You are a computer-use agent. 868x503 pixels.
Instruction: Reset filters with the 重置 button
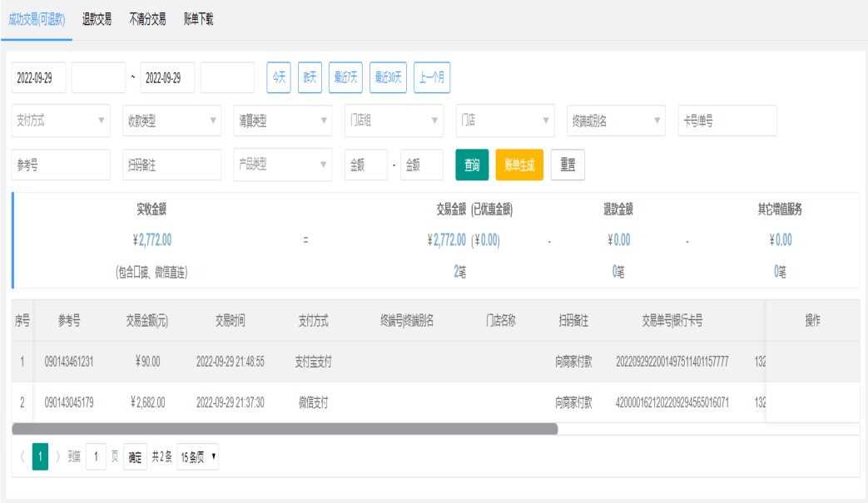[568, 165]
